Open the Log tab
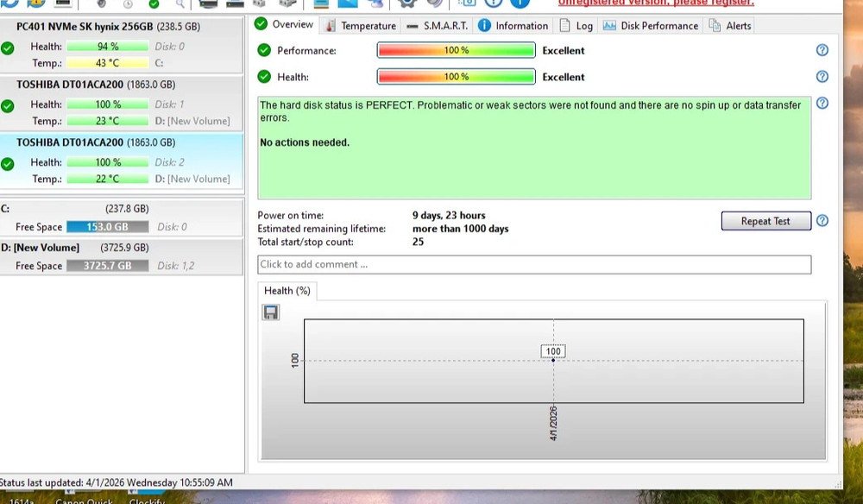Viewport: 863px width, 504px height. pyautogui.click(x=576, y=25)
